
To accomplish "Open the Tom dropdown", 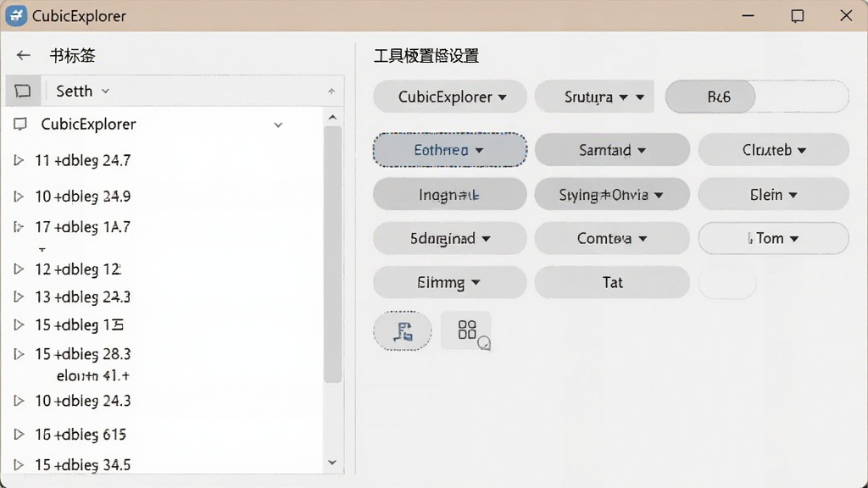I will (x=773, y=238).
